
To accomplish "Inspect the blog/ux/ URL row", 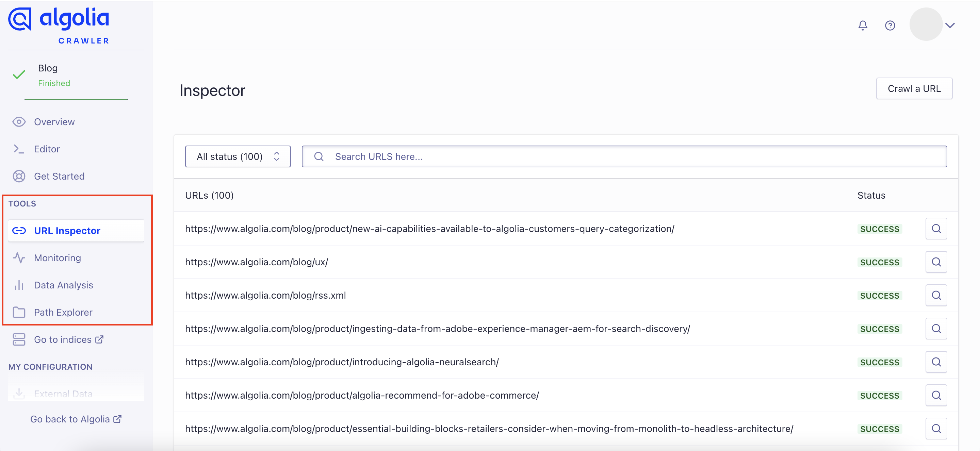I will tap(936, 262).
